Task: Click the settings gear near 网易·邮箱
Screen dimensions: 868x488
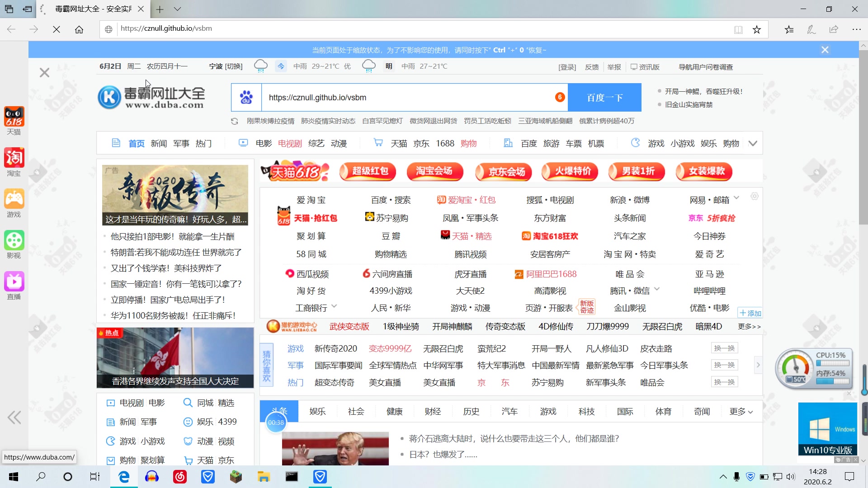Action: click(x=754, y=197)
